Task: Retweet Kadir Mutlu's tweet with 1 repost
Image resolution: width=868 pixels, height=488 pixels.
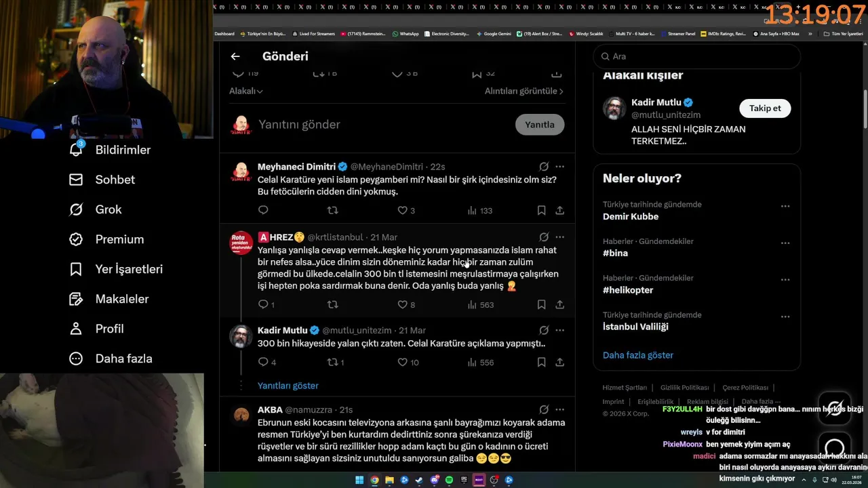Action: click(x=336, y=363)
